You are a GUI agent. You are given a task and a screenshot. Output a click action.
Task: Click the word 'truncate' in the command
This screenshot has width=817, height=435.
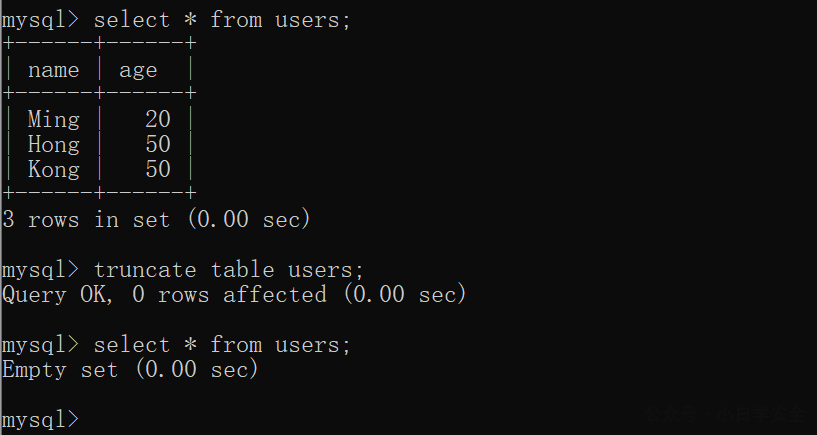click(x=145, y=270)
